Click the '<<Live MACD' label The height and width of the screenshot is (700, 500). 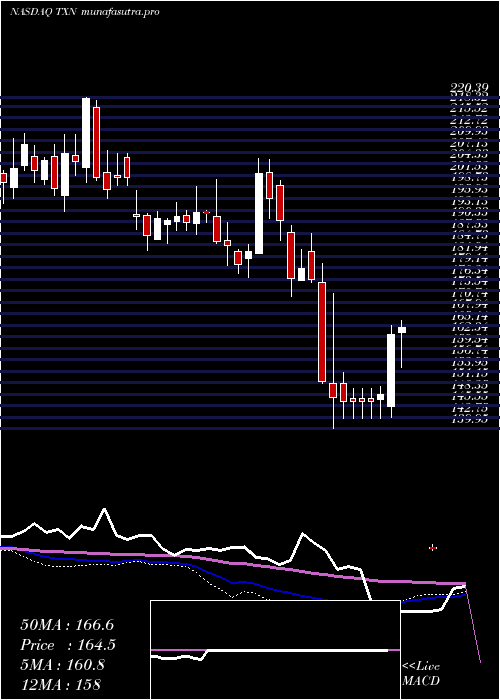point(421,674)
